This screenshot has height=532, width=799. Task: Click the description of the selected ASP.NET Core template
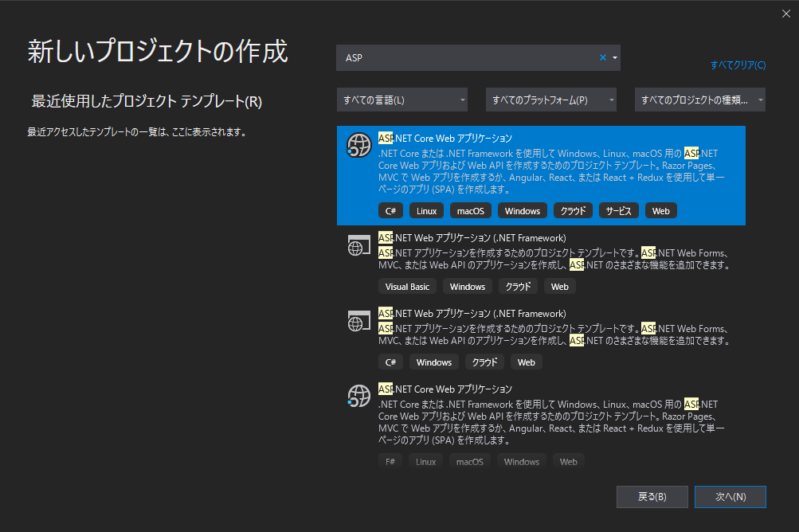pyautogui.click(x=551, y=171)
